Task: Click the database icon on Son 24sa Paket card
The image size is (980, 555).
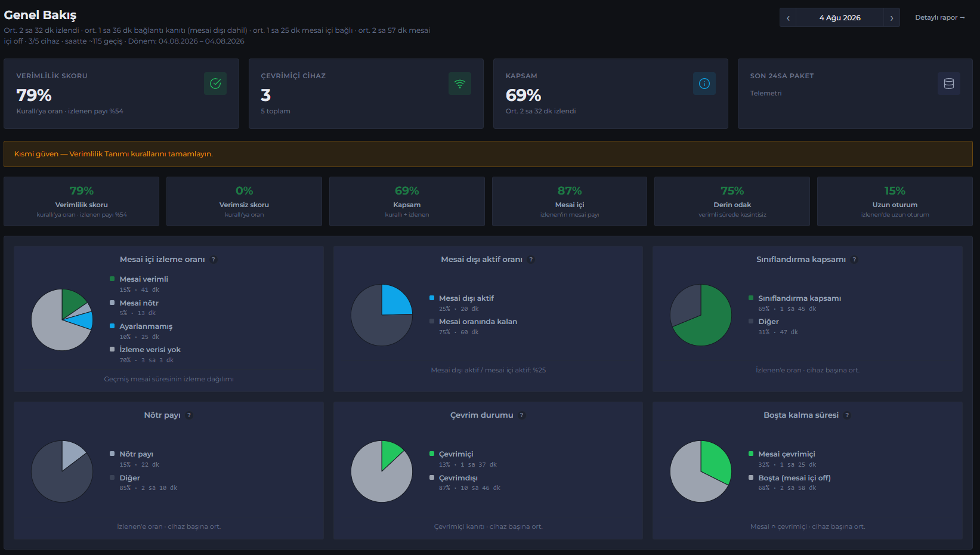Action: [949, 84]
